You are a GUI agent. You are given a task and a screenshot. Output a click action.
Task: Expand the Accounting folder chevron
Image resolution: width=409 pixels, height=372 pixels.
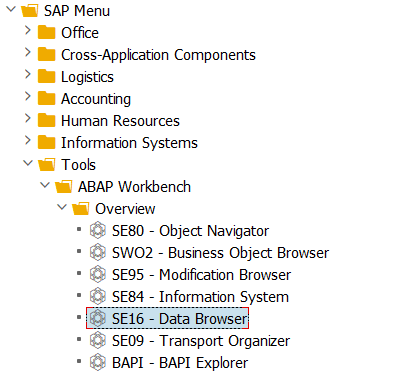pyautogui.click(x=28, y=96)
